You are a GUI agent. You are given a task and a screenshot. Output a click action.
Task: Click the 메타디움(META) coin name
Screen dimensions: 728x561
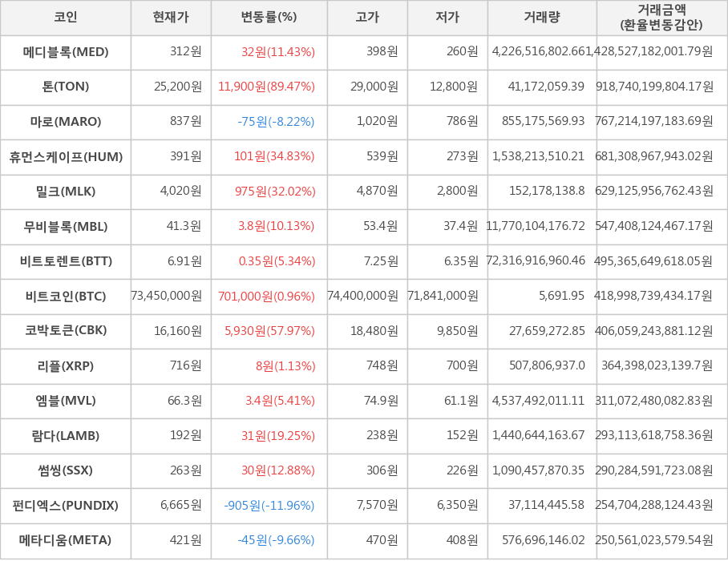pos(66,540)
